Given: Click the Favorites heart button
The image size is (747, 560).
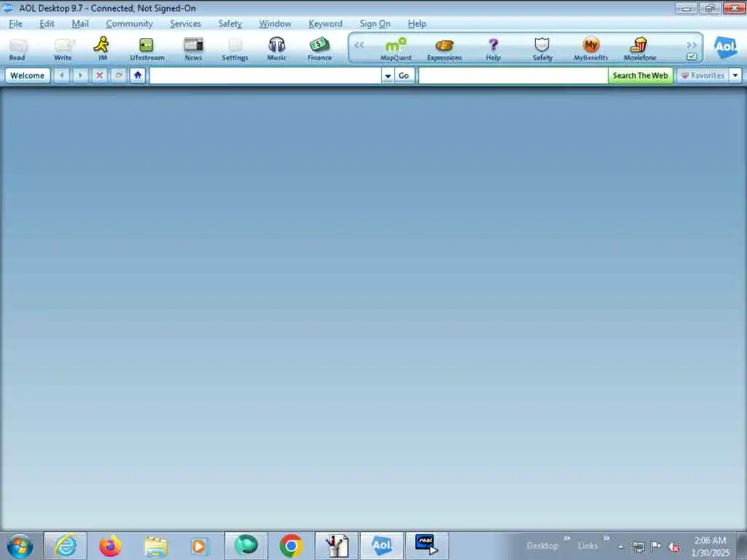Looking at the screenshot, I should [703, 76].
